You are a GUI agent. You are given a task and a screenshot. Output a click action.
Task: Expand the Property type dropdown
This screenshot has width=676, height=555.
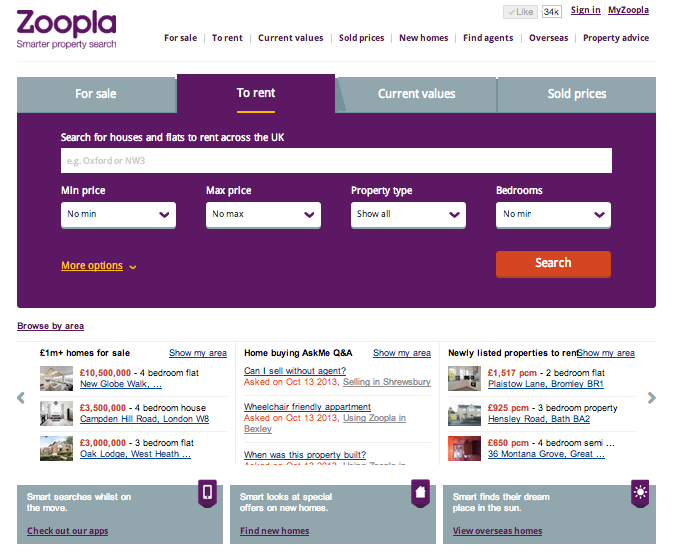coord(408,214)
